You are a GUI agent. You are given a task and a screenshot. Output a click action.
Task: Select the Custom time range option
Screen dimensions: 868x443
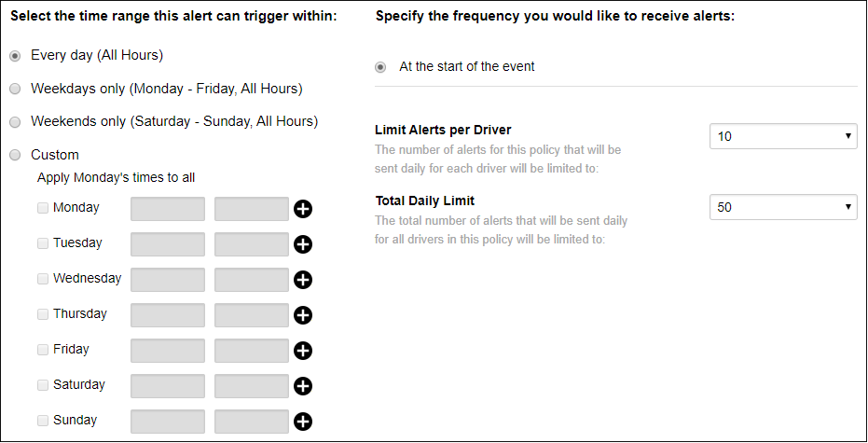(16, 156)
